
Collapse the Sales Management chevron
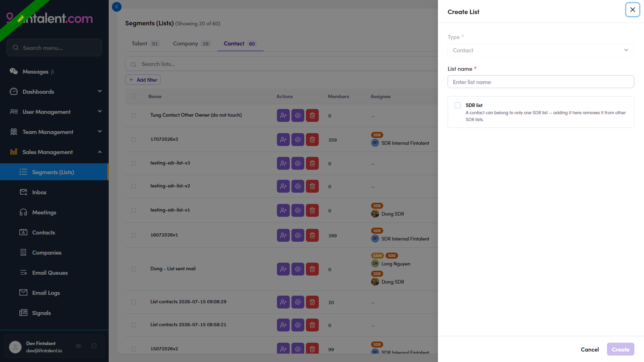100,152
